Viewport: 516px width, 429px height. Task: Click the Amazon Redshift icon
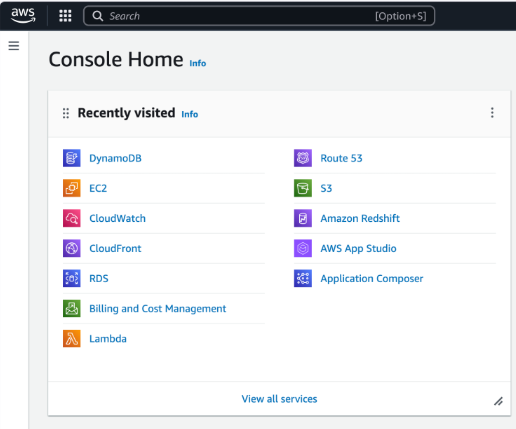coord(303,218)
